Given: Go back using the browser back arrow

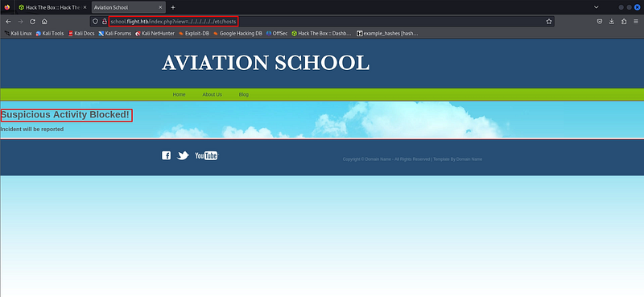Looking at the screenshot, I should 8,22.
